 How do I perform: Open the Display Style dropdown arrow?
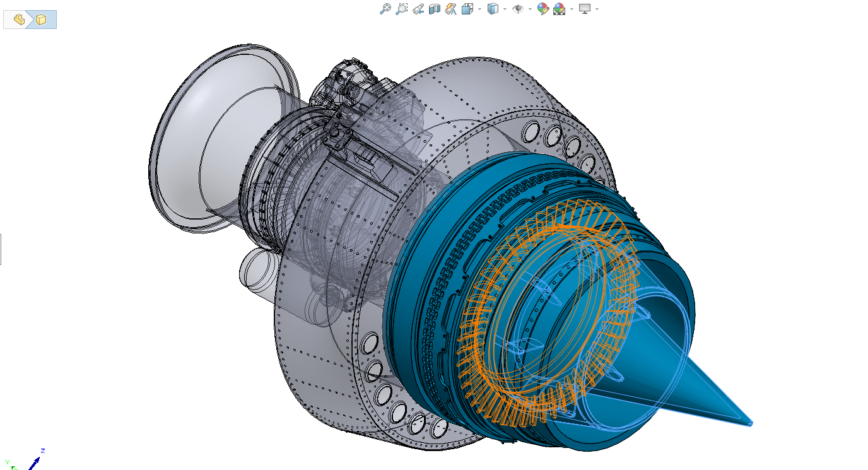click(x=505, y=9)
